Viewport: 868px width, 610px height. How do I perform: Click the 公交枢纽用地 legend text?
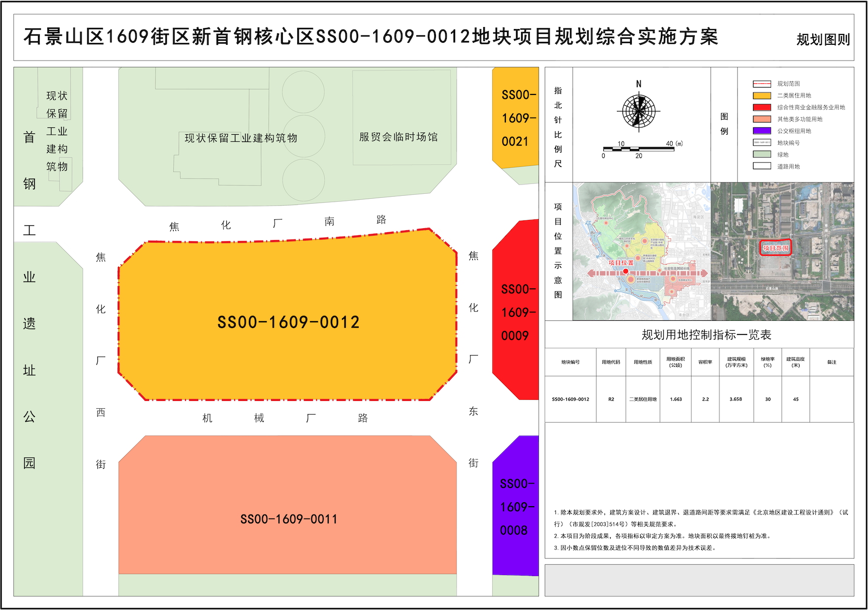pos(794,131)
